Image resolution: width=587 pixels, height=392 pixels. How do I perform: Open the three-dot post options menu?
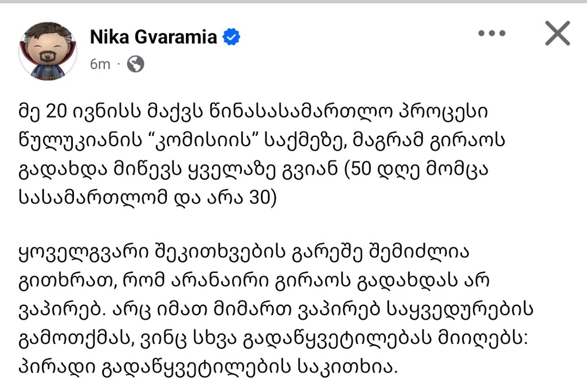[491, 33]
